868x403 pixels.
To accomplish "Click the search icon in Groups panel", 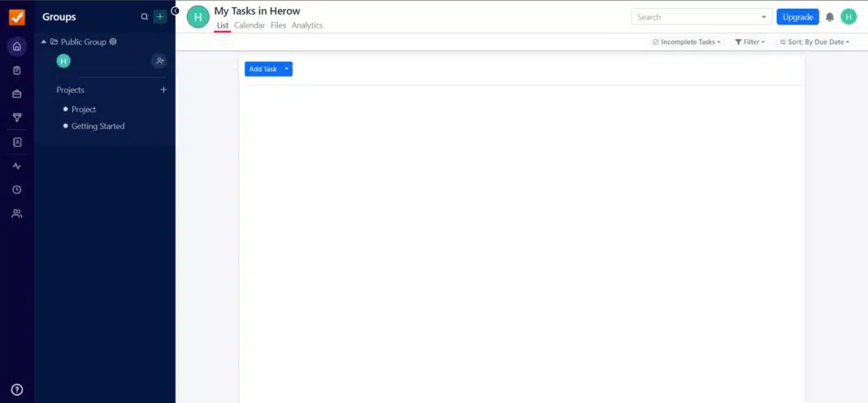I will [145, 17].
